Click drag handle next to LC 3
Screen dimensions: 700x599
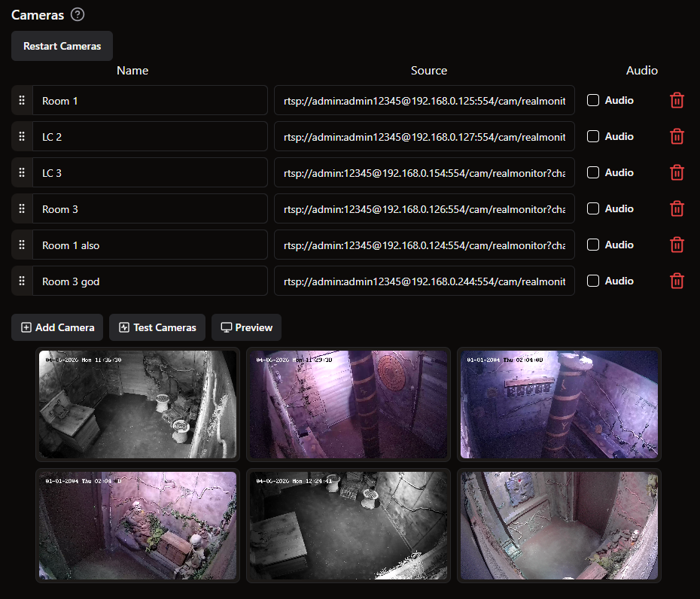(22, 172)
